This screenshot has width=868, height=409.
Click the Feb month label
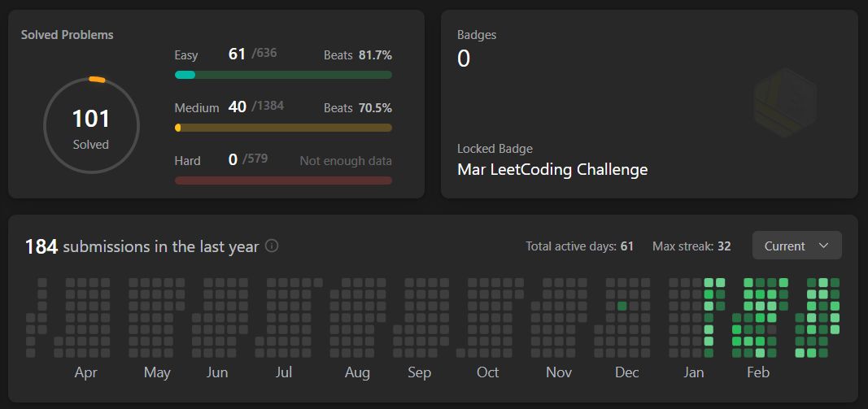tap(757, 372)
